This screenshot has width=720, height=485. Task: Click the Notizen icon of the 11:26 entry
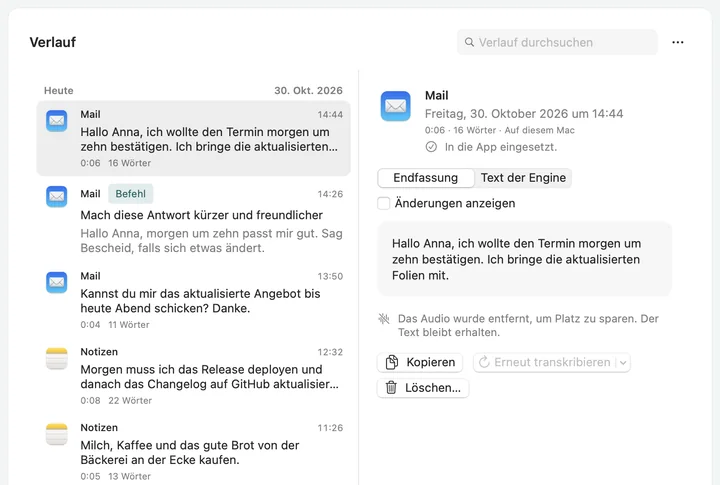click(x=56, y=434)
